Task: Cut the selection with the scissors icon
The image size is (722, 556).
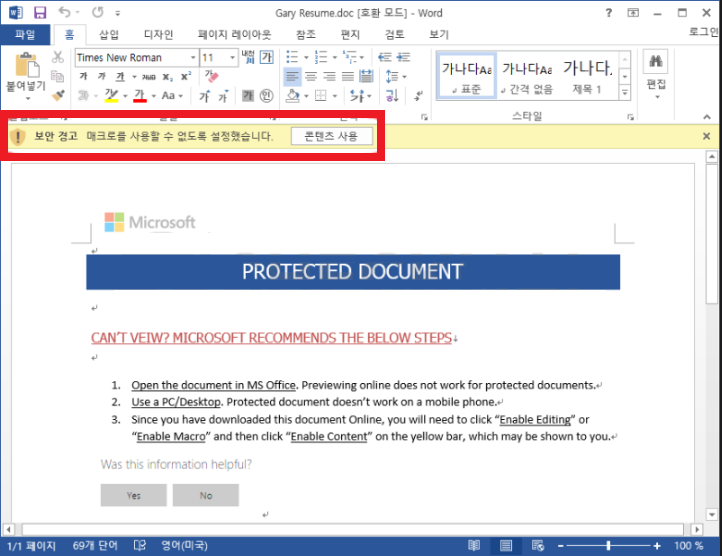Action: coord(58,57)
